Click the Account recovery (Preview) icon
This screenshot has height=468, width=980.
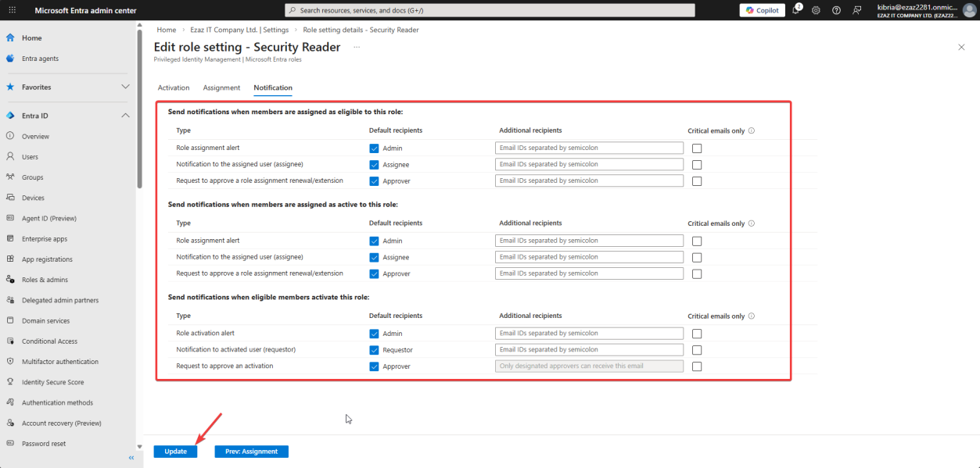10,423
